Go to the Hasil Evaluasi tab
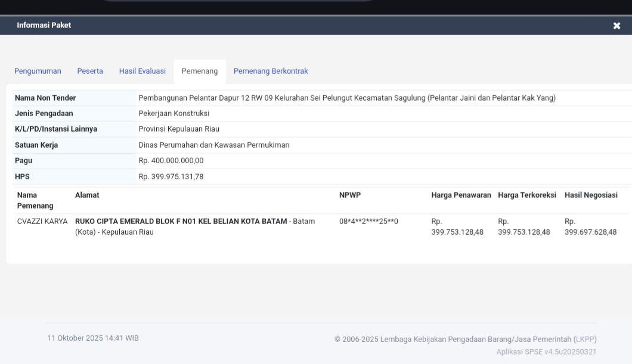This screenshot has height=364, width=632. click(x=142, y=71)
